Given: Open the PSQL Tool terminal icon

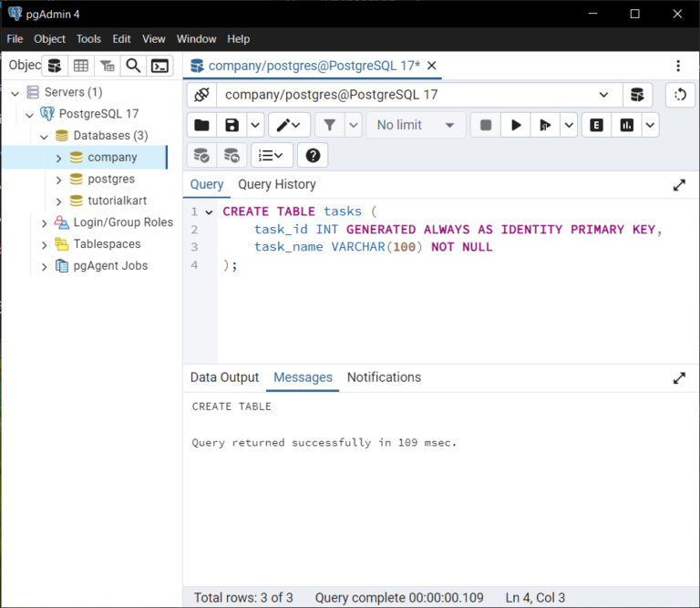Looking at the screenshot, I should [160, 66].
